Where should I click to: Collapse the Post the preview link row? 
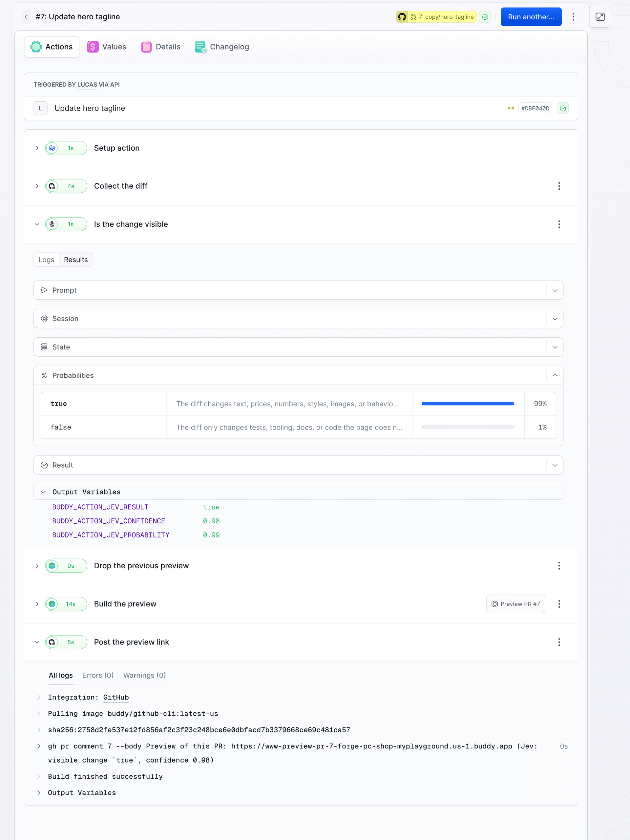(37, 642)
